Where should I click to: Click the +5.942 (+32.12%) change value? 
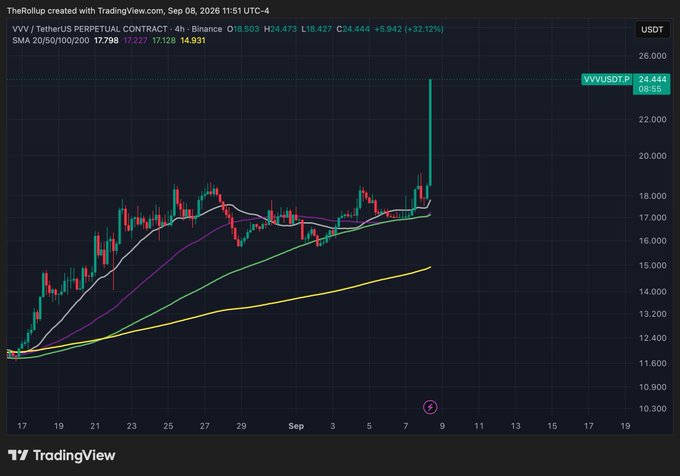pyautogui.click(x=409, y=29)
